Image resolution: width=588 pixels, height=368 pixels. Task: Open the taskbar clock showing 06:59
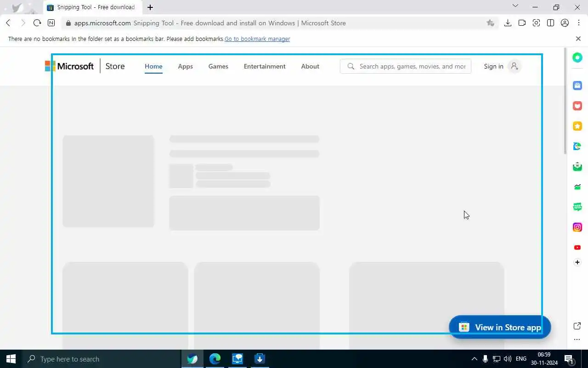coord(544,359)
